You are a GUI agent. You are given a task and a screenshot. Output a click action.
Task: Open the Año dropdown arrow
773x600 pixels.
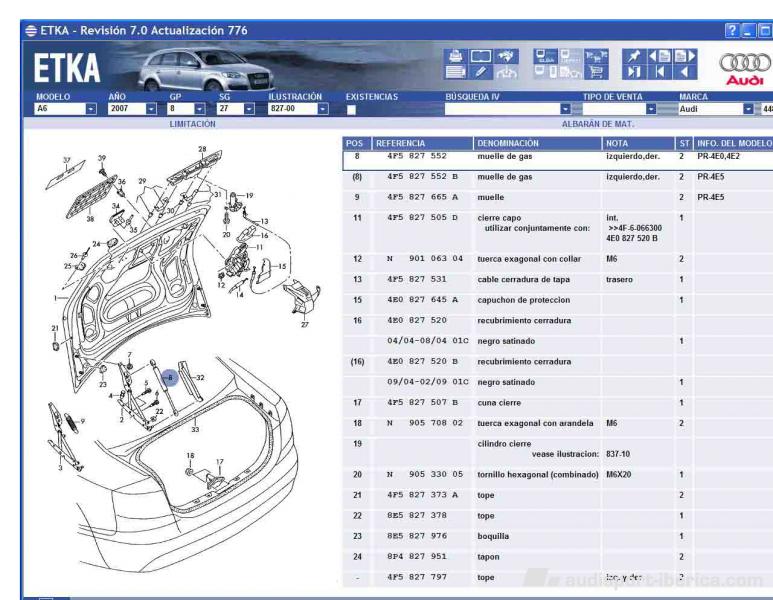point(151,109)
